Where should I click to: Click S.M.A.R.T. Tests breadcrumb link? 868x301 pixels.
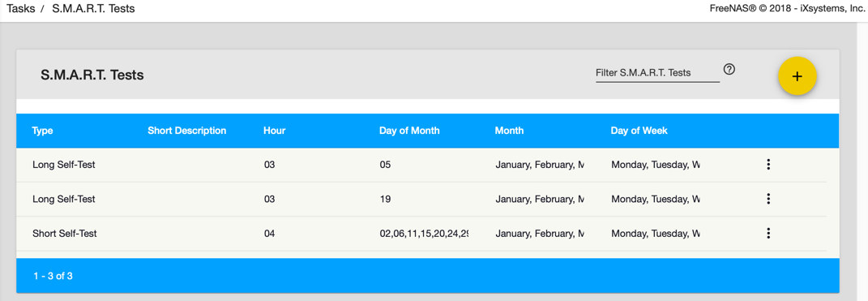point(93,9)
